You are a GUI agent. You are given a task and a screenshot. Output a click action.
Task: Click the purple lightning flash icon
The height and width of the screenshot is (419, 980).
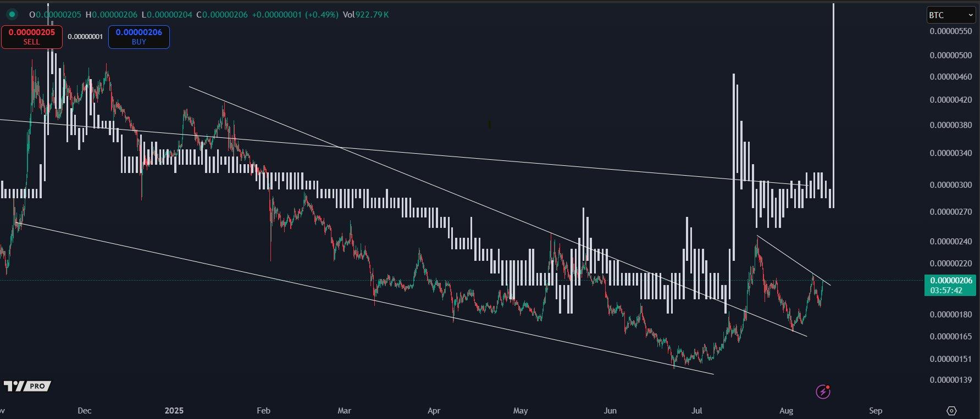823,392
